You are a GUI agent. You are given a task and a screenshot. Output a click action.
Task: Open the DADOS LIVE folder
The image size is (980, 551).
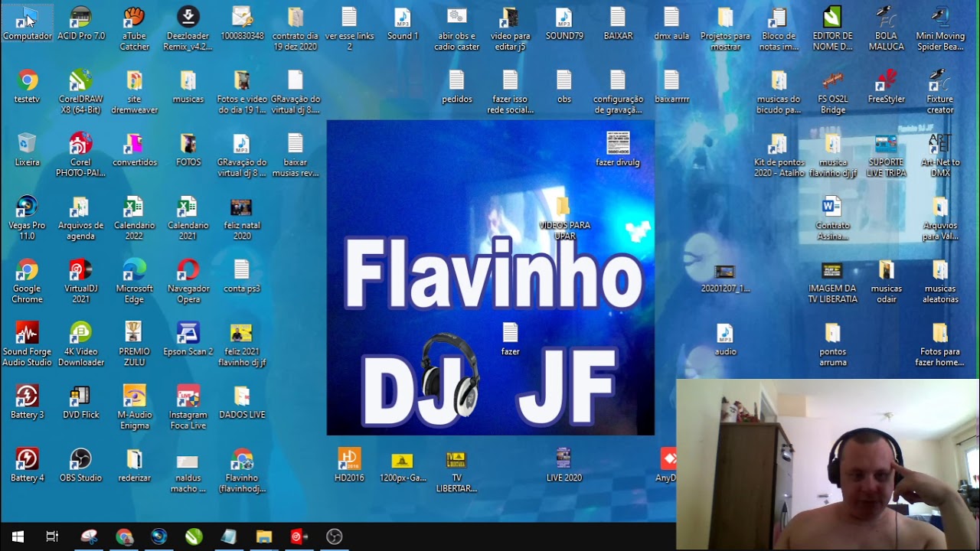pyautogui.click(x=242, y=402)
